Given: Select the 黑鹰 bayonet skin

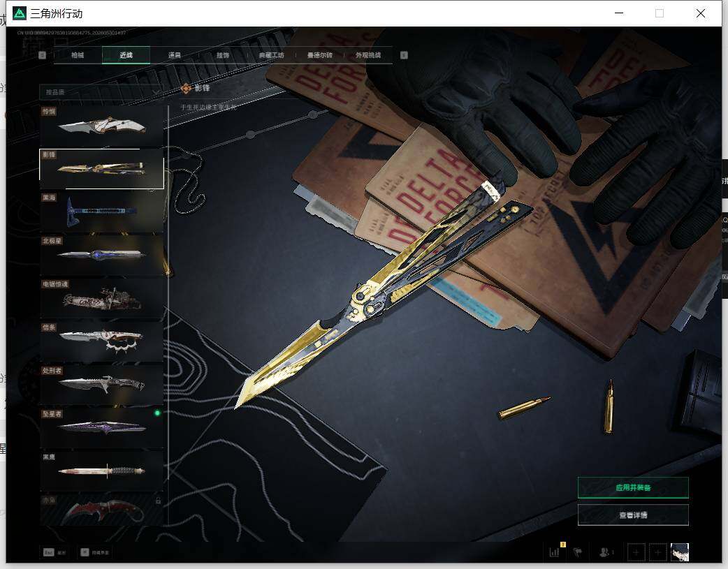Looking at the screenshot, I should (101, 471).
